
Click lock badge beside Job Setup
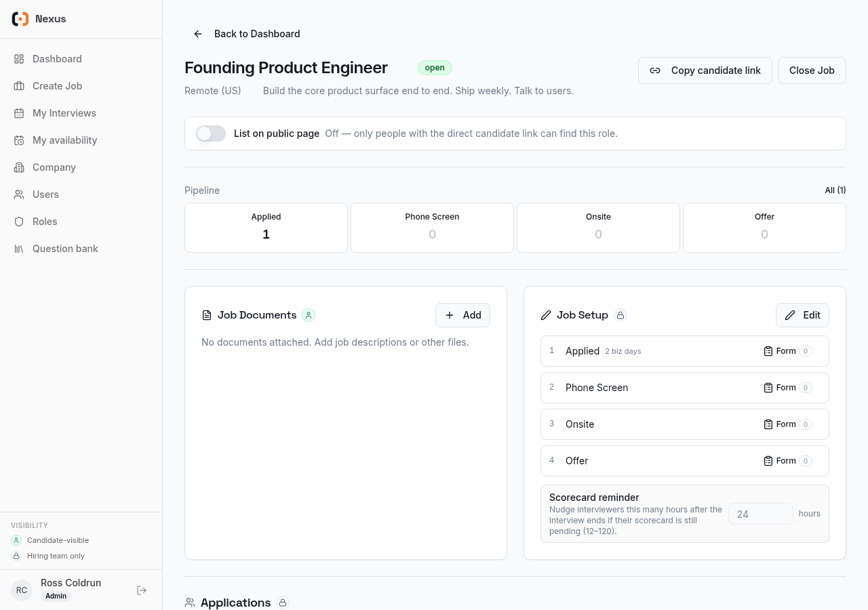click(620, 315)
